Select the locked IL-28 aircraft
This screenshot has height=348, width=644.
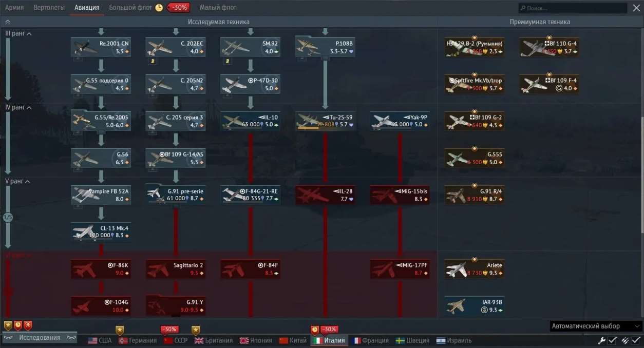click(x=326, y=195)
